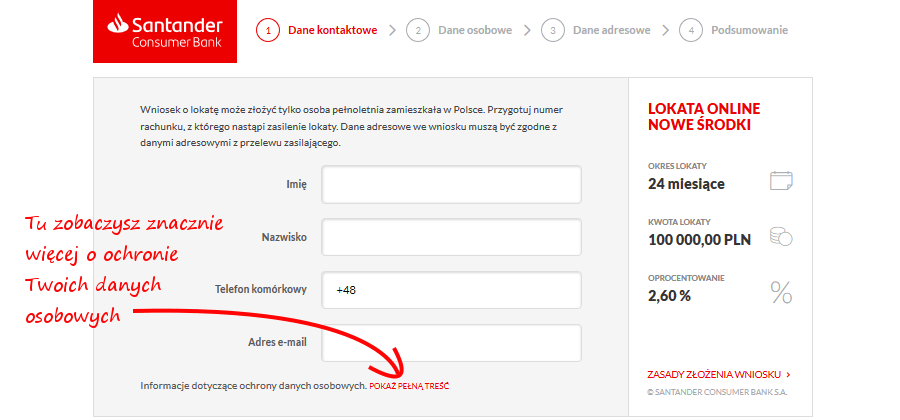Open Zasady złożenia wniosku link
Viewport: 900px width, 420px height.
coord(719,375)
